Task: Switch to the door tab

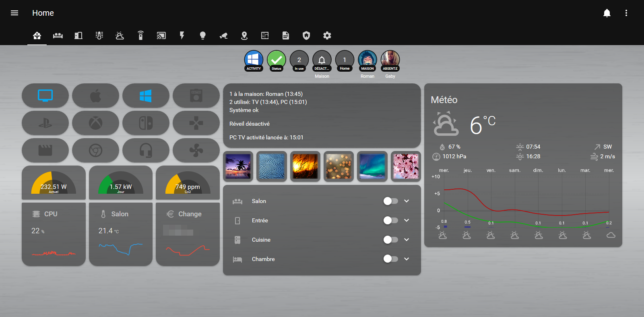Action: [78, 35]
